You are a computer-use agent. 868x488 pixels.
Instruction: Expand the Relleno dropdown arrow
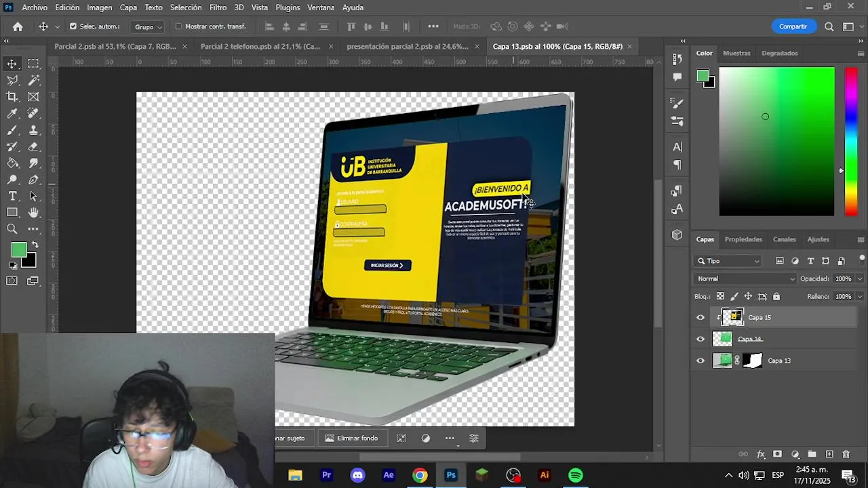tap(860, 296)
